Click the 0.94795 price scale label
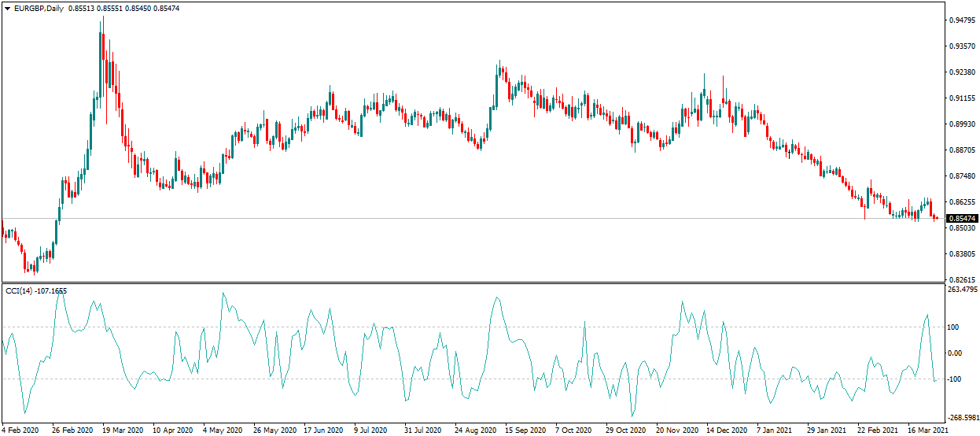Viewport: 980px width, 436px height. (x=963, y=20)
